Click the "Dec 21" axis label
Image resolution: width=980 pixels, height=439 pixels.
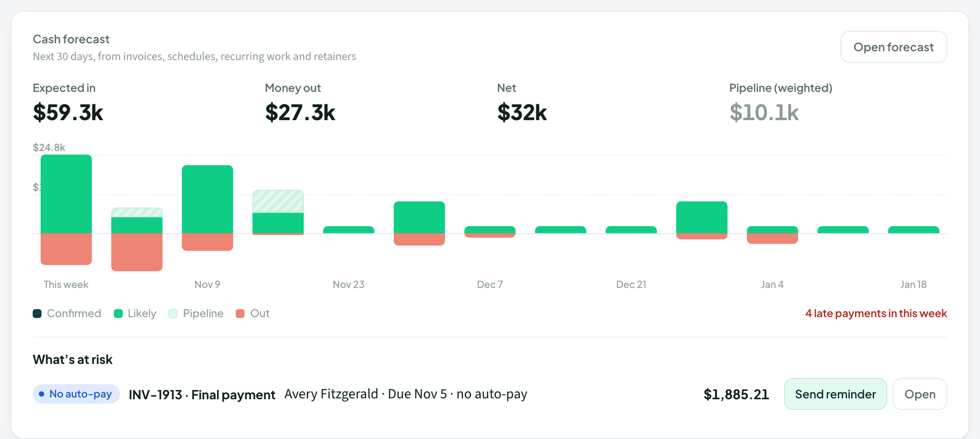[631, 284]
